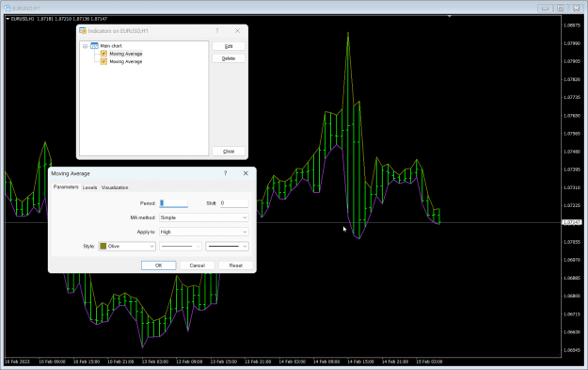The height and width of the screenshot is (370, 588).
Task: Click into the Period input field
Action: (x=174, y=203)
